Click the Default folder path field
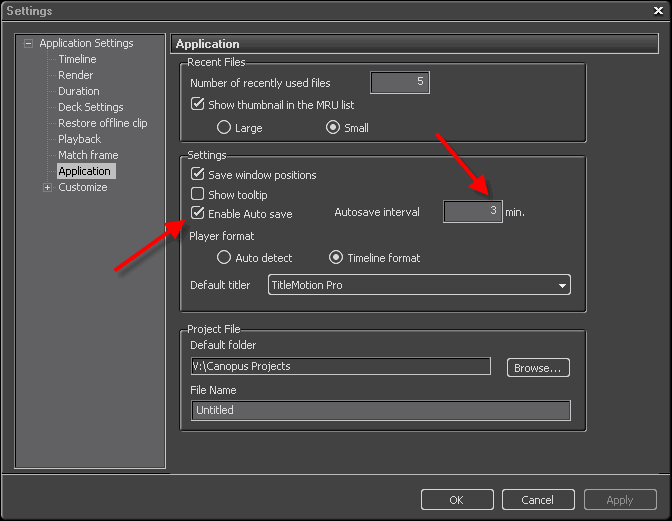Screen dimensions: 672x521 click(341, 366)
